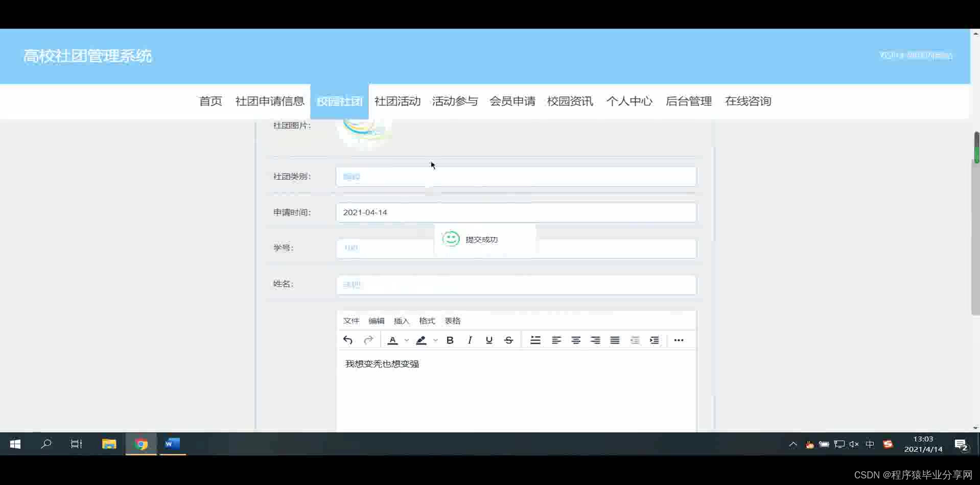Viewport: 980px width, 485px height.
Task: Open the highlight color dropdown arrow
Action: [435, 340]
